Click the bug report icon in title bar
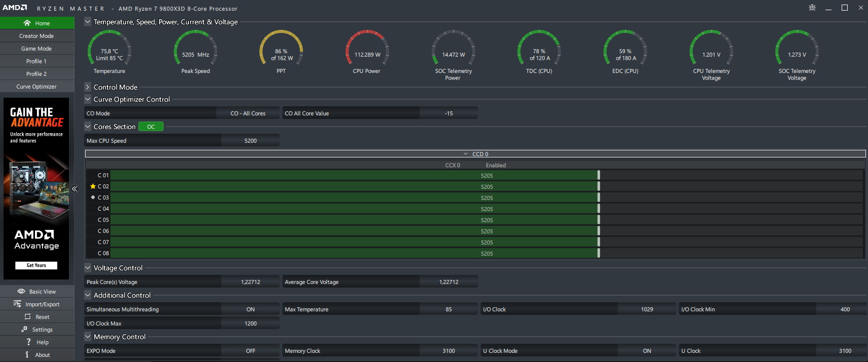The height and width of the screenshot is (362, 868). tap(812, 8)
